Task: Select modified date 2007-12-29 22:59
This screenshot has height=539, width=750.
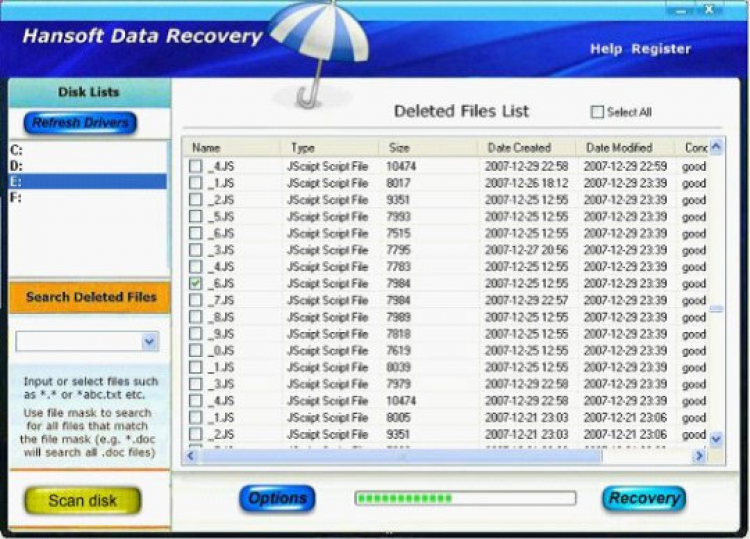Action: point(625,166)
